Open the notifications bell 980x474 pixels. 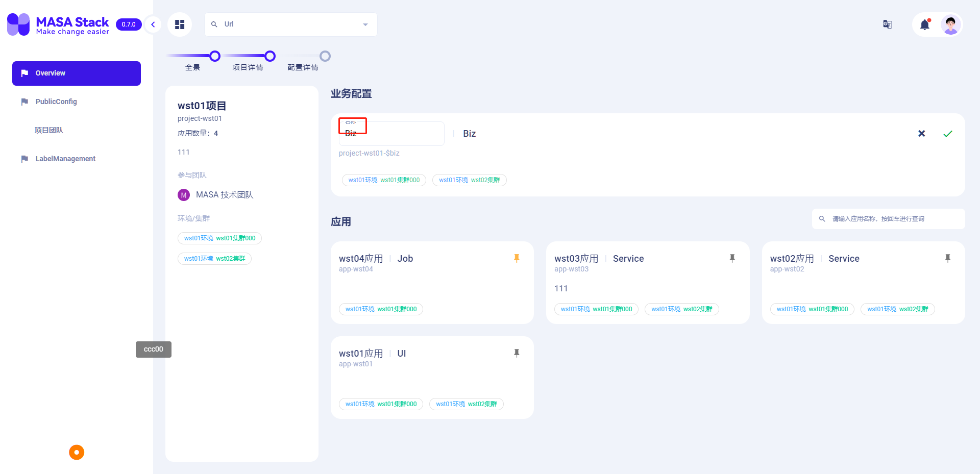click(925, 24)
